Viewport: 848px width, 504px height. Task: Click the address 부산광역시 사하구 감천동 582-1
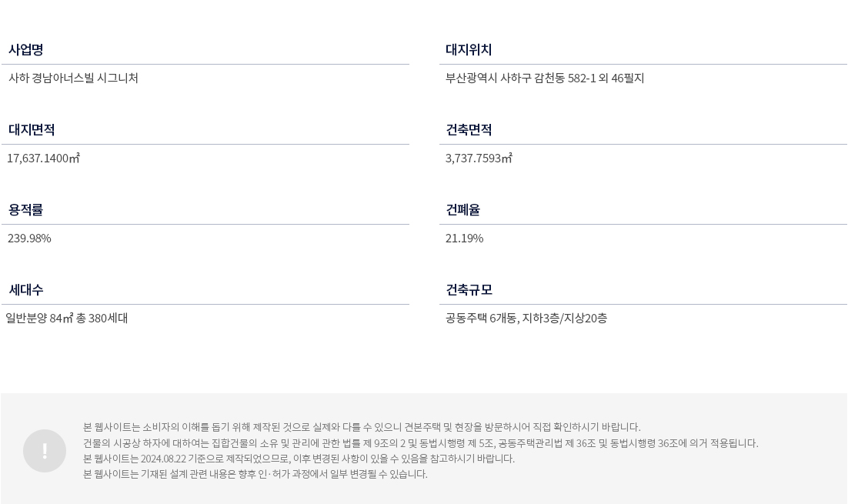pyautogui.click(x=520, y=78)
